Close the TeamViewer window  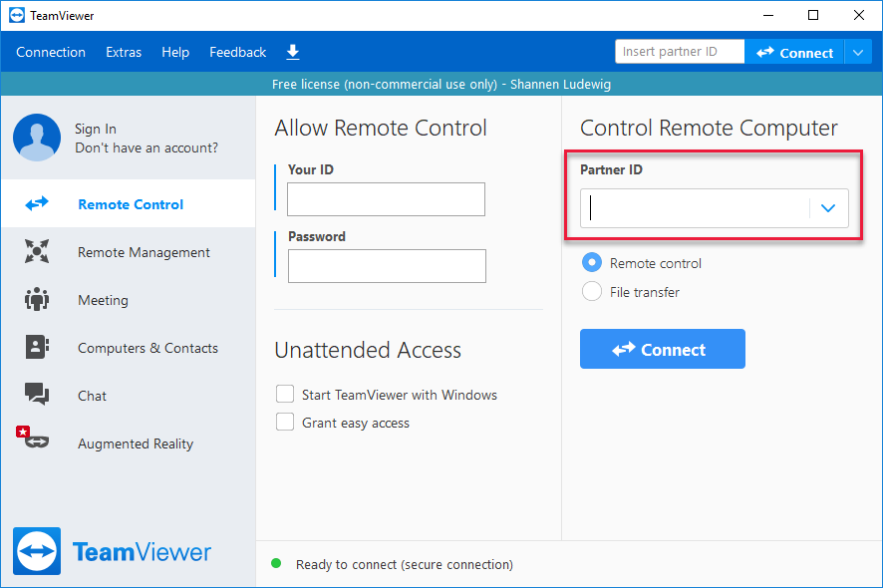[x=859, y=15]
